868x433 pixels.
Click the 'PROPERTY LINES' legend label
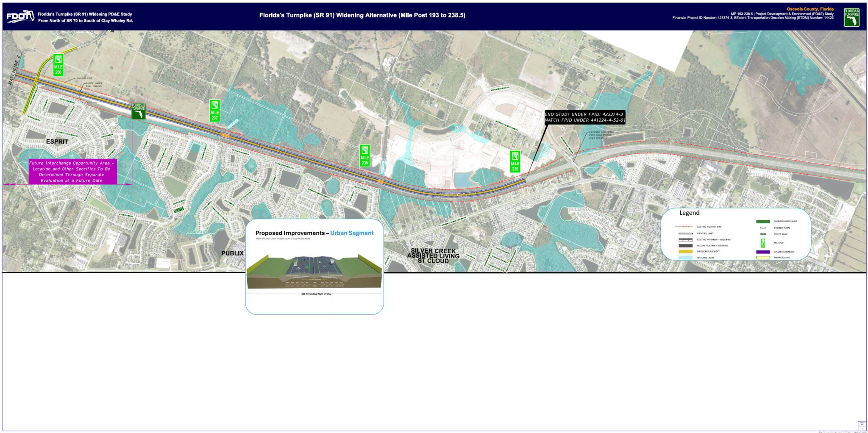705,233
